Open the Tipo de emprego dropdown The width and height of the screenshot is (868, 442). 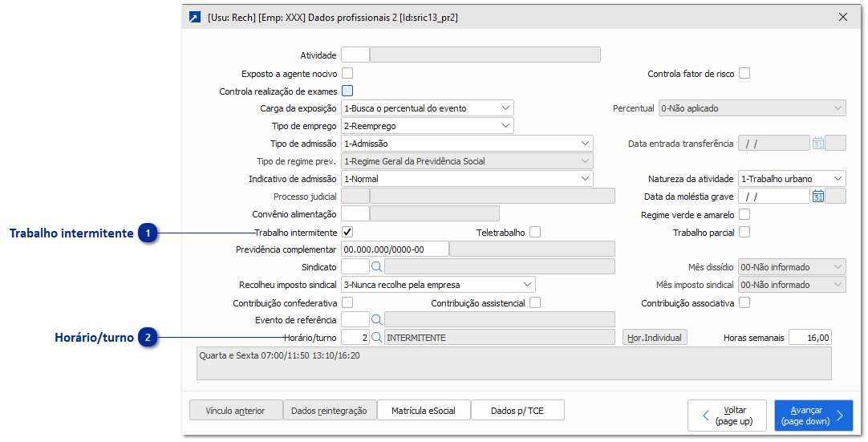point(428,126)
